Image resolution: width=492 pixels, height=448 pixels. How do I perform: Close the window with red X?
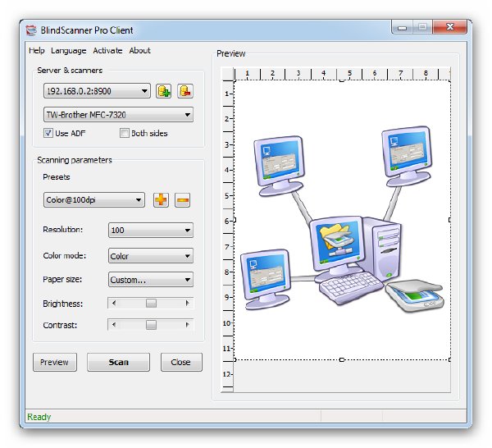(x=450, y=27)
